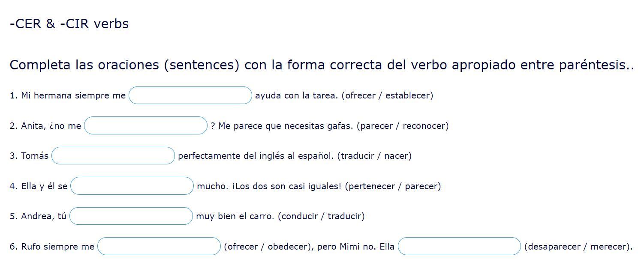
Task: Click the 'Completa las oraciones' instruction text
Action: click(x=322, y=65)
